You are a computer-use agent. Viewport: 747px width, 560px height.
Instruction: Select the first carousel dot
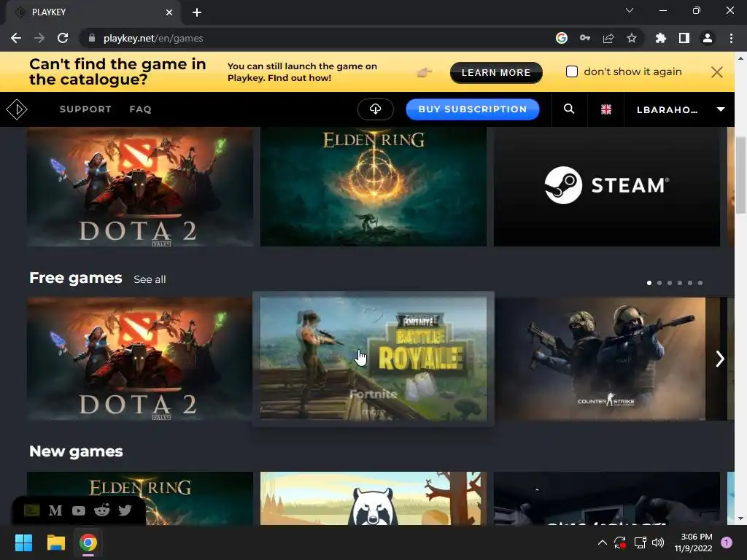pos(649,283)
